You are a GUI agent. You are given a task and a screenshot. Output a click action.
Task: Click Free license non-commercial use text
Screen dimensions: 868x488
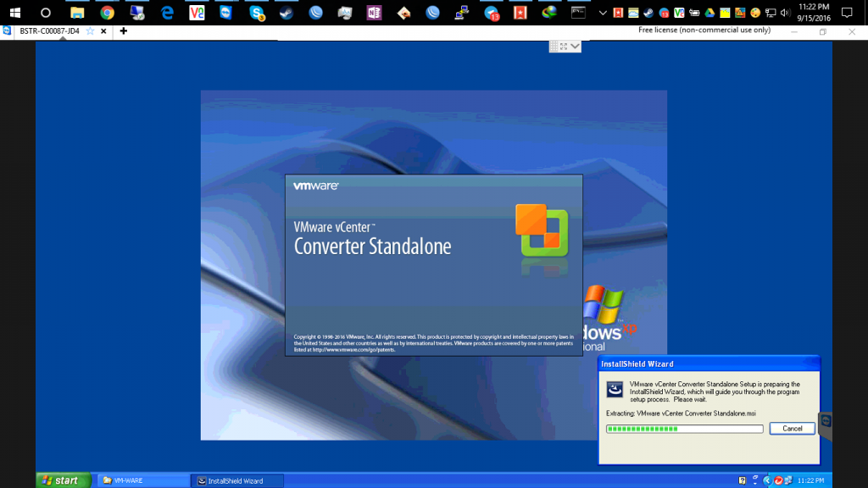point(704,30)
